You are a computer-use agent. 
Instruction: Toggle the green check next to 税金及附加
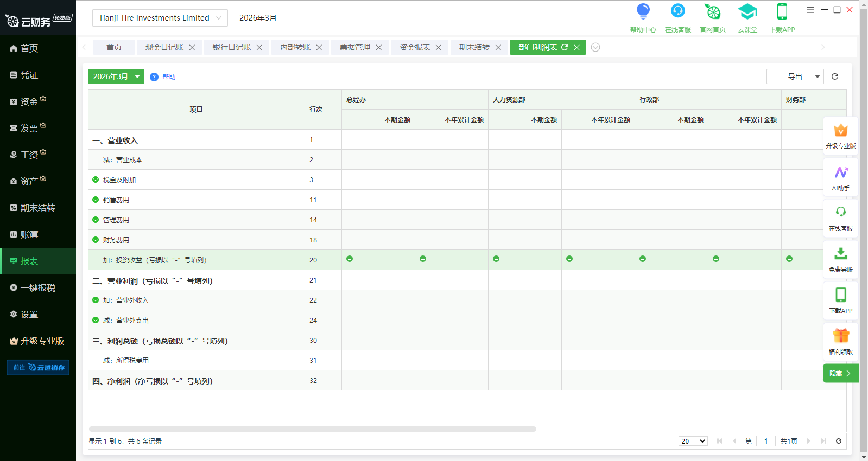(96, 180)
